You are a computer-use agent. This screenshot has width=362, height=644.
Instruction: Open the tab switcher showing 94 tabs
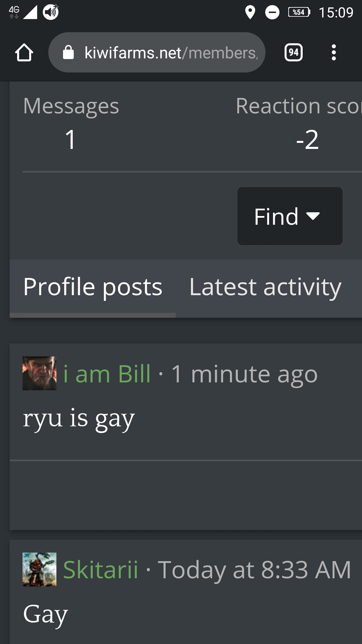tap(294, 52)
